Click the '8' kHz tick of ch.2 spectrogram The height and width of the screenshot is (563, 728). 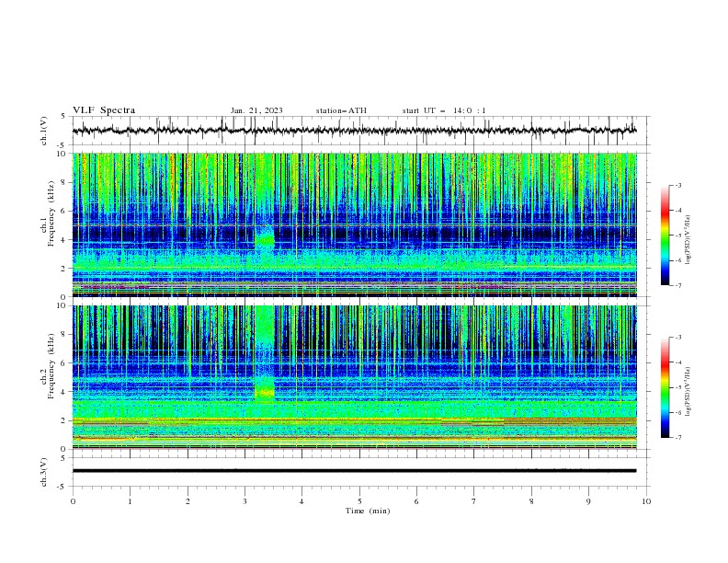pos(65,335)
